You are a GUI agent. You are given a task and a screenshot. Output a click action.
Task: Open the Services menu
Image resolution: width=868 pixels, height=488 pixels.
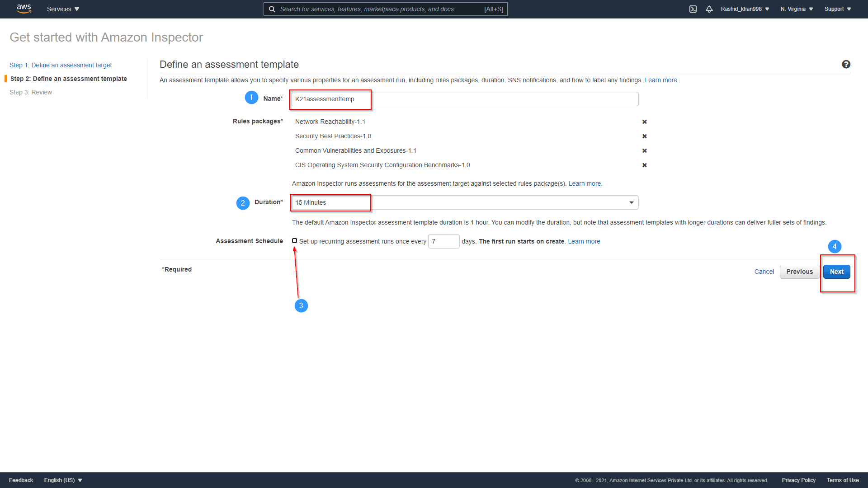(62, 9)
